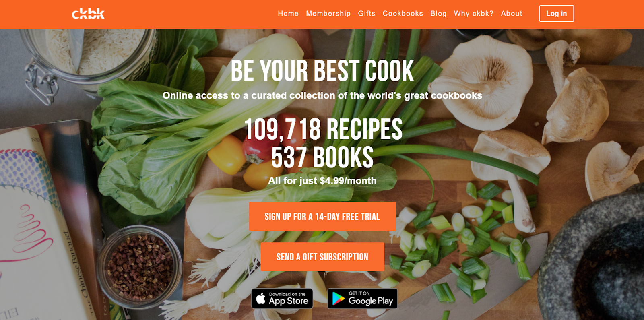The height and width of the screenshot is (320, 644).
Task: Click the ckbk logo in the header
Action: (88, 14)
